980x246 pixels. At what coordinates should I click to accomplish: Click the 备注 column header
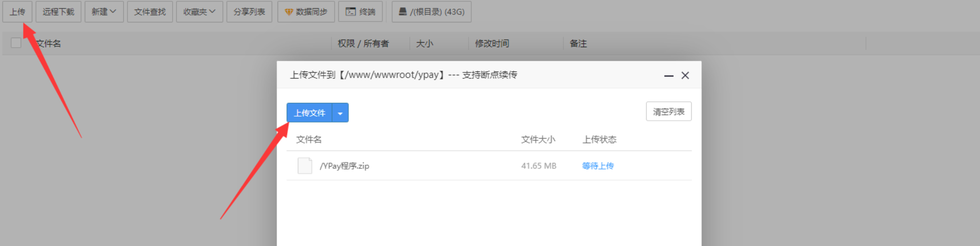[578, 43]
